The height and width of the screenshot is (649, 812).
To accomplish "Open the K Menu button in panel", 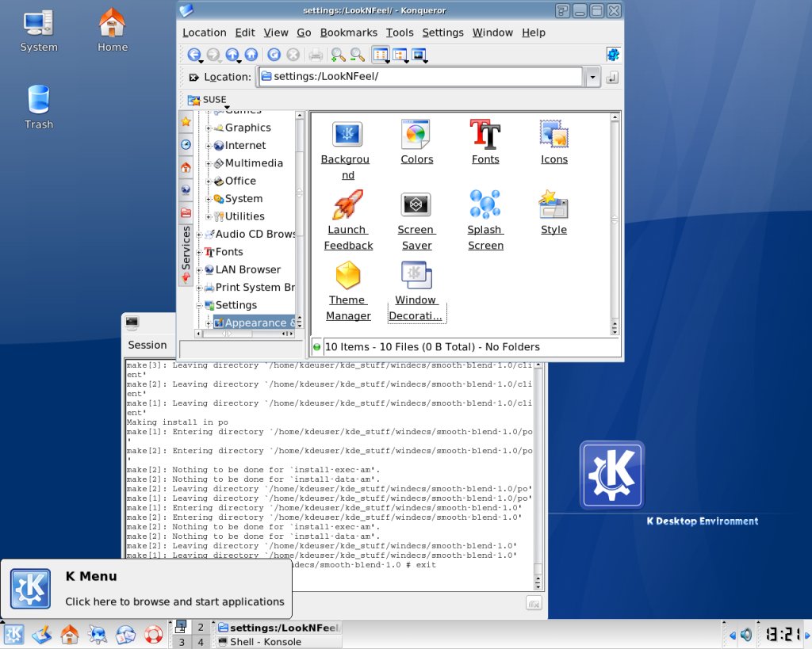I will [13, 634].
